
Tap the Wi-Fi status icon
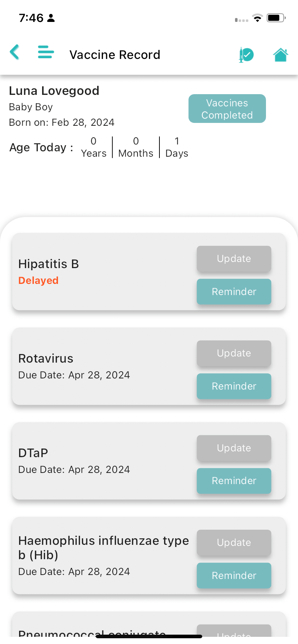coord(257,18)
